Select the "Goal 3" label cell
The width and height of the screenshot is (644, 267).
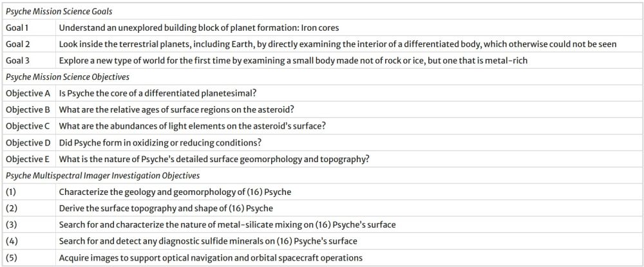[18, 60]
